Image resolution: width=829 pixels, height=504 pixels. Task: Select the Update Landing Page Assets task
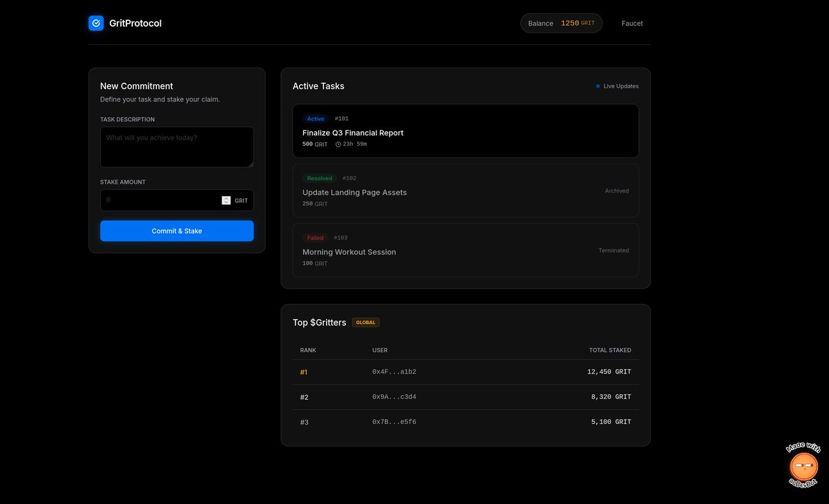point(466,191)
